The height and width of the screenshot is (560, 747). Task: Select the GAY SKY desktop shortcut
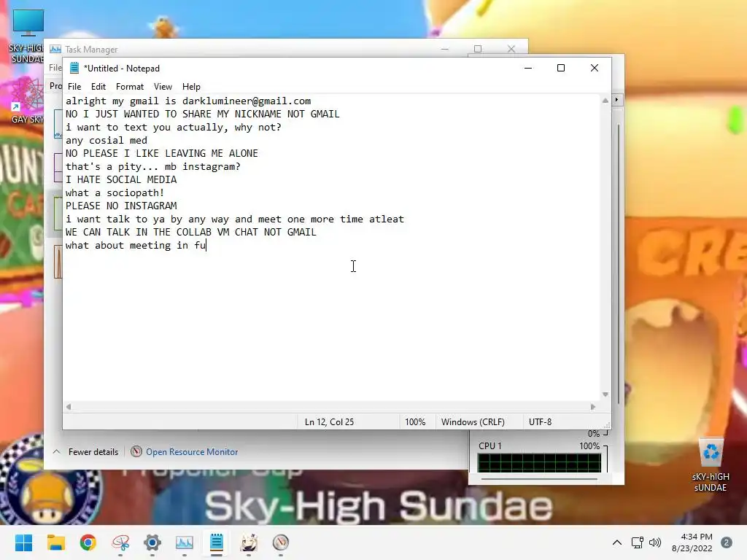click(x=27, y=100)
